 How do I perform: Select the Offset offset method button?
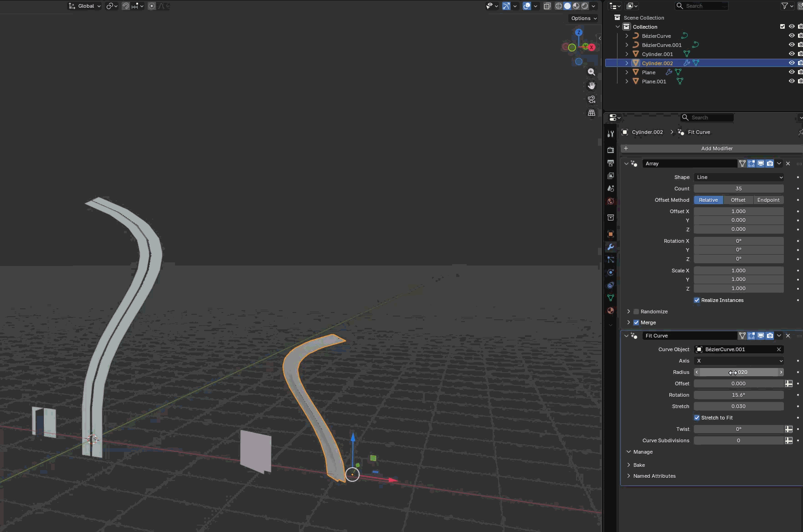pos(738,200)
